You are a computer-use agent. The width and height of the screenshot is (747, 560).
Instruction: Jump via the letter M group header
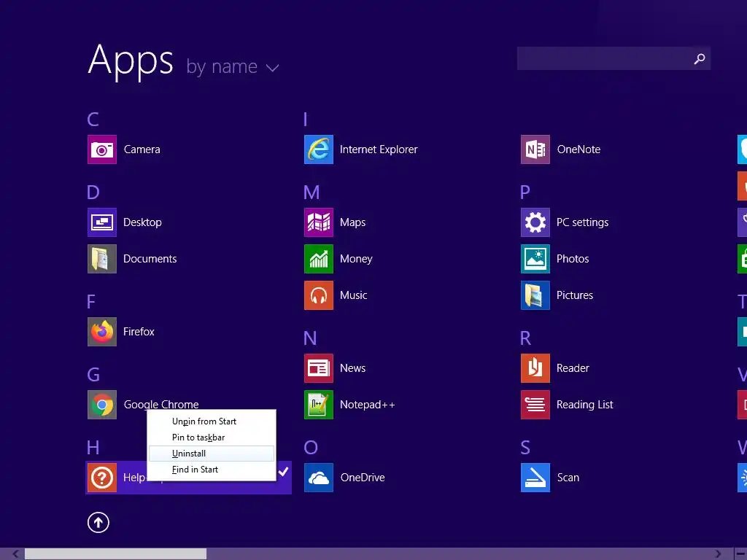pos(311,192)
